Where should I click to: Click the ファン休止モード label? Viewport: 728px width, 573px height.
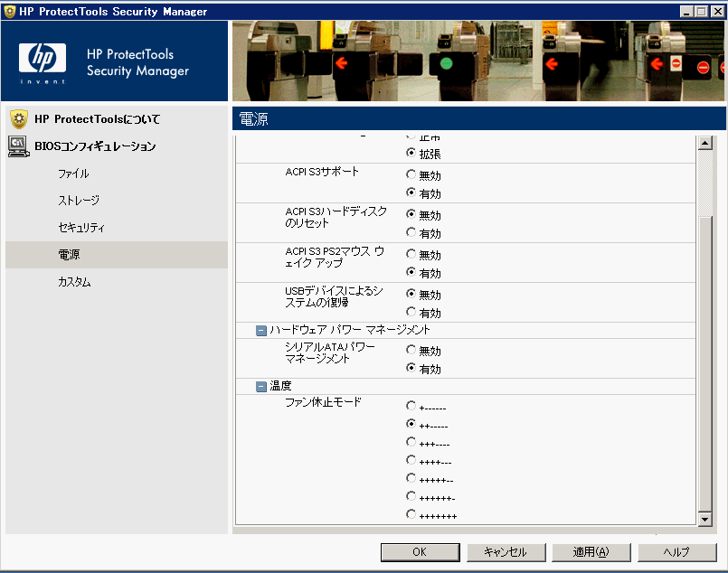pos(323,402)
